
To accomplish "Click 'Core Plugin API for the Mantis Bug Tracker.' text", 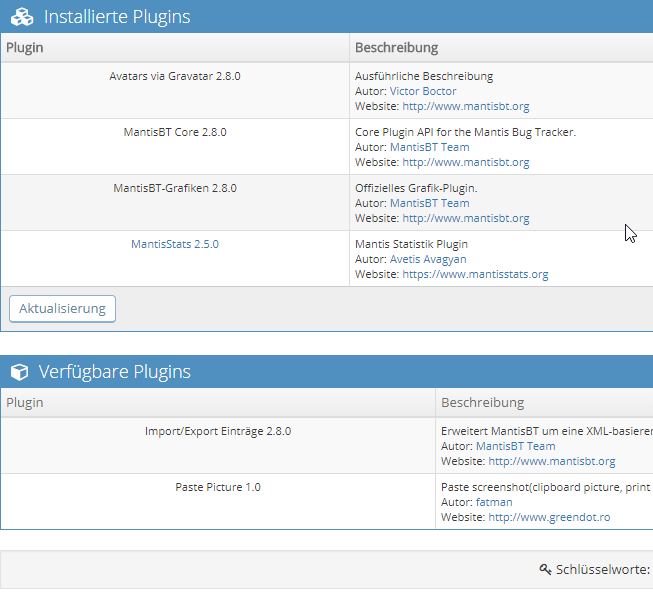I will (465, 132).
